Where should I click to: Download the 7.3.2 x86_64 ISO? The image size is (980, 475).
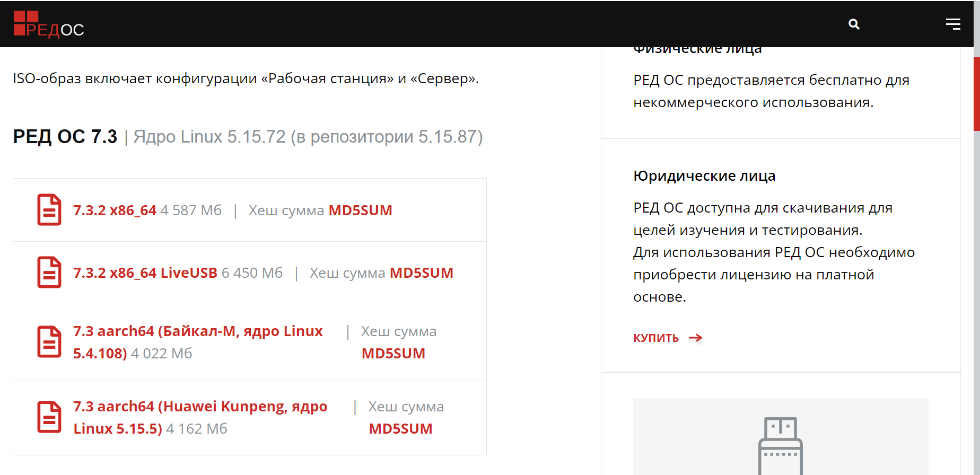(115, 210)
